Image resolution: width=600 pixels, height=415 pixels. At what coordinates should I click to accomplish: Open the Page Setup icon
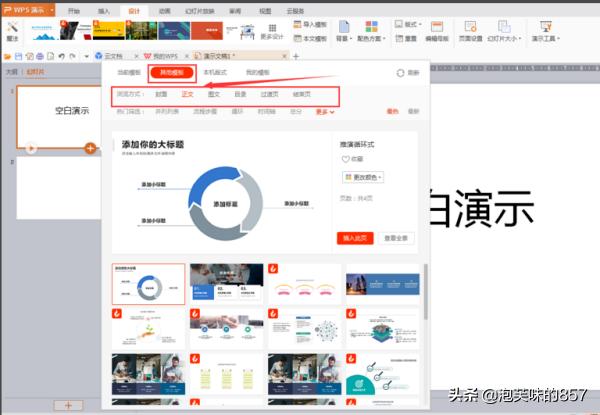tap(470, 27)
